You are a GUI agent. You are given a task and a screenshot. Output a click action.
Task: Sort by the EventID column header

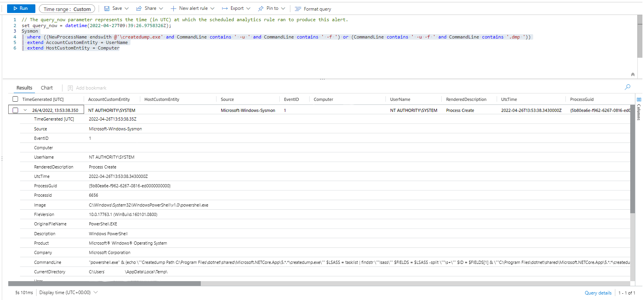291,99
